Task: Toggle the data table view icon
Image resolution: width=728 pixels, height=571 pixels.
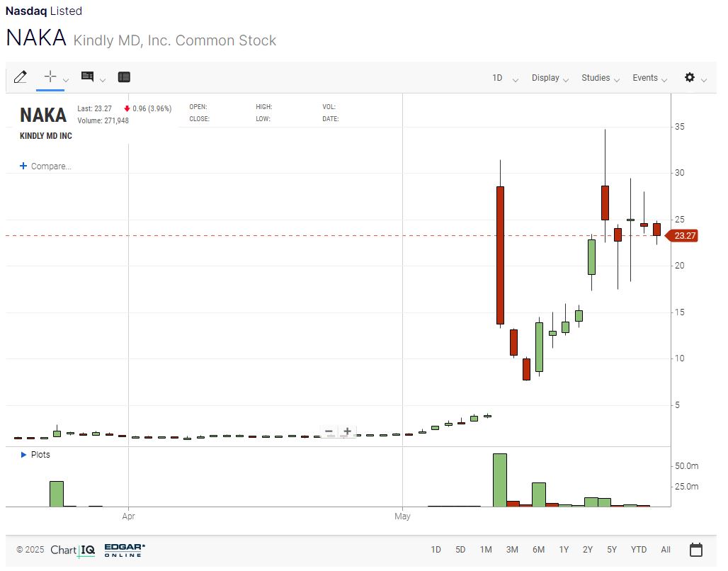Action: coord(124,77)
